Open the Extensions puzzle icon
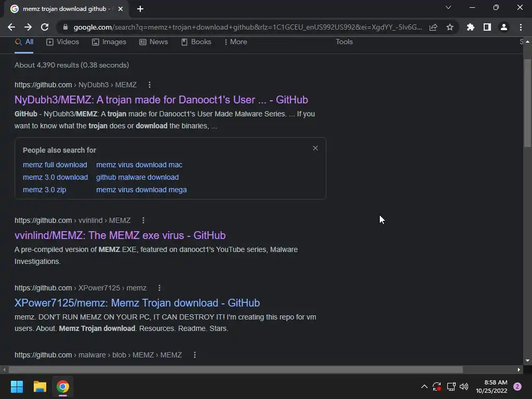This screenshot has height=399, width=532. [x=471, y=27]
